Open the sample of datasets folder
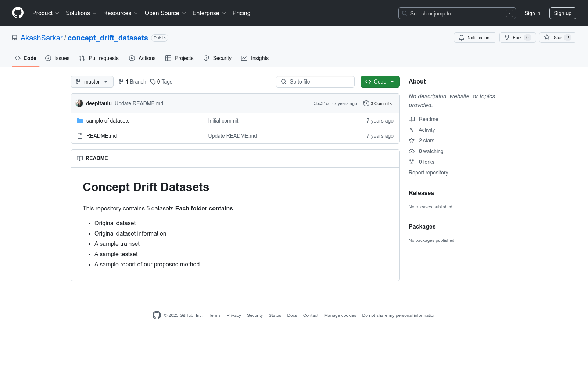The width and height of the screenshot is (588, 368). point(108,121)
